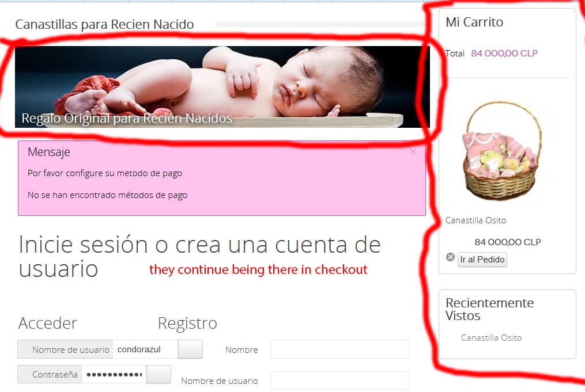Focus the Nombre de usuario login field

(145, 349)
